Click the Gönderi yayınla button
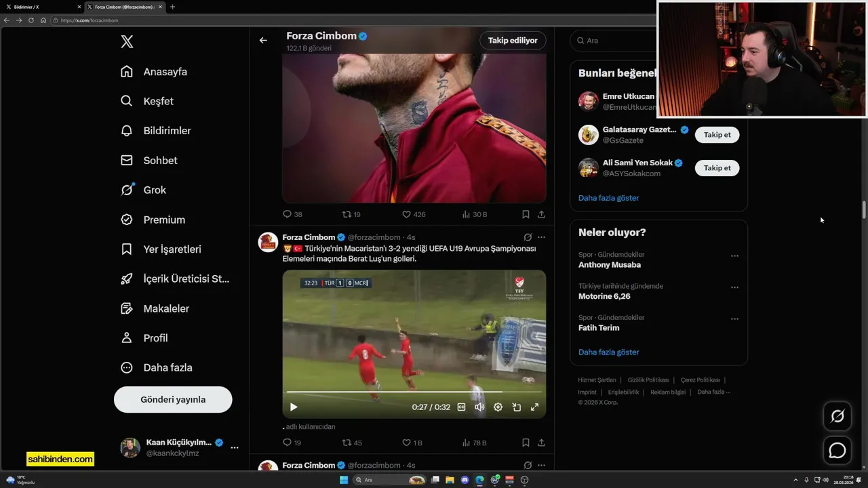This screenshot has height=488, width=868. (x=173, y=399)
